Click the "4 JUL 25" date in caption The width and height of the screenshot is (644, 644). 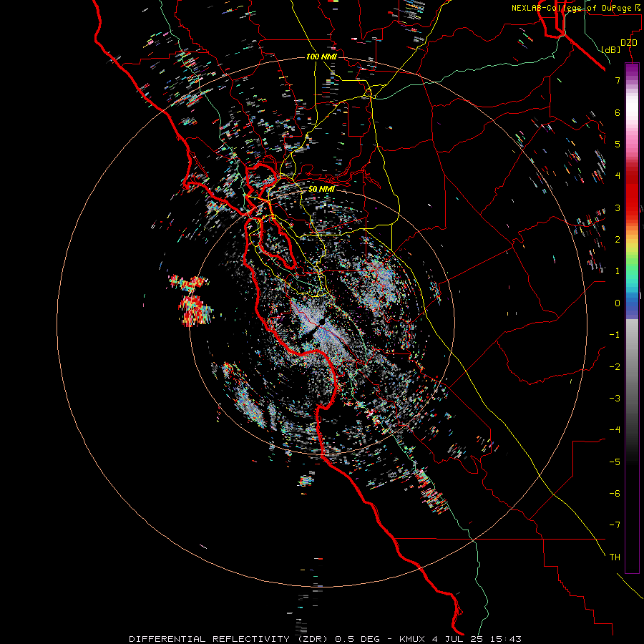point(457,639)
